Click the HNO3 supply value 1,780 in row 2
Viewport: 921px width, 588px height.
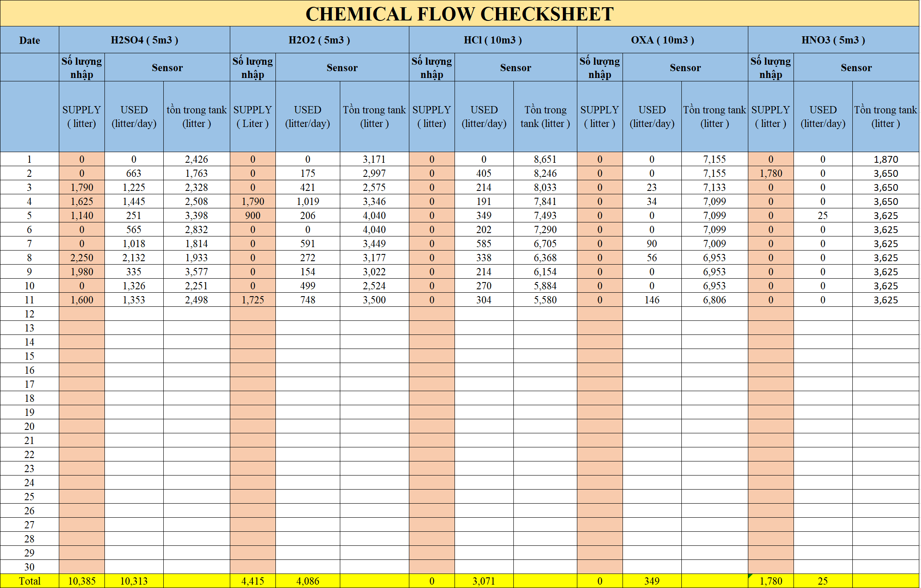(x=771, y=173)
